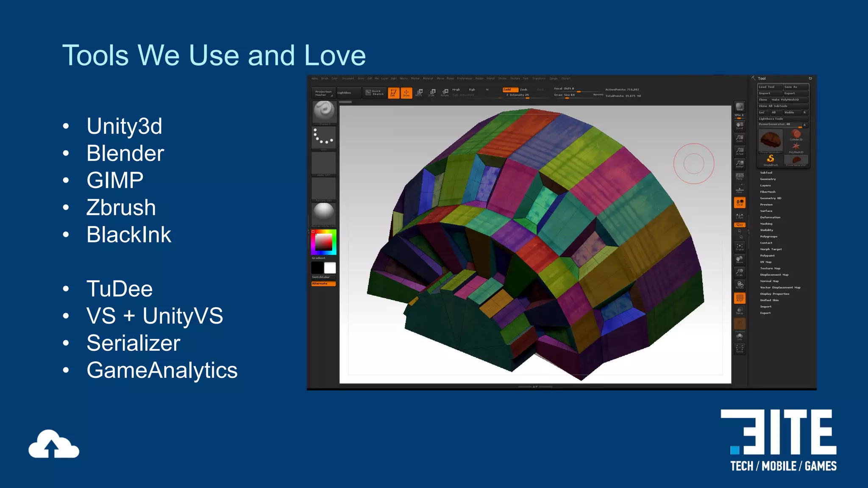
Task: Select the right-shelf Scale view icon
Action: [x=740, y=272]
